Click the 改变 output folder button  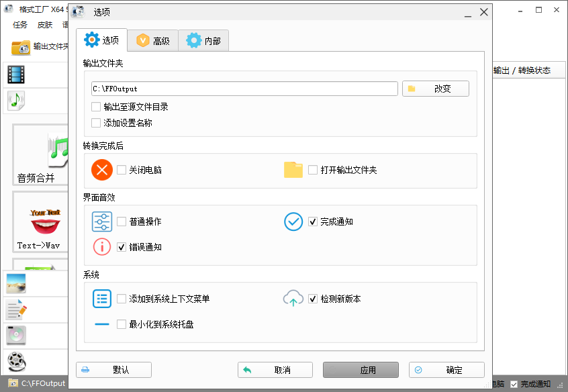[436, 89]
